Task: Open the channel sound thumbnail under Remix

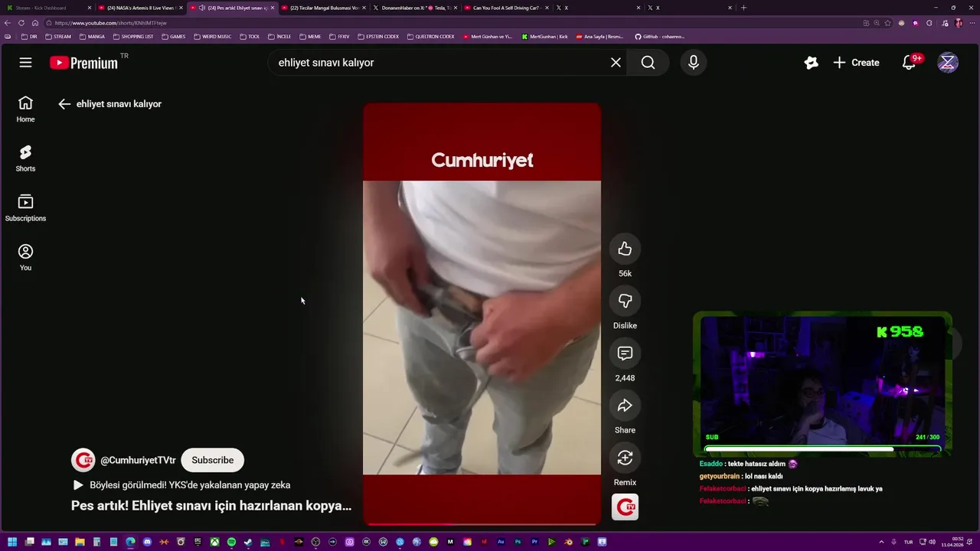Action: point(625,507)
